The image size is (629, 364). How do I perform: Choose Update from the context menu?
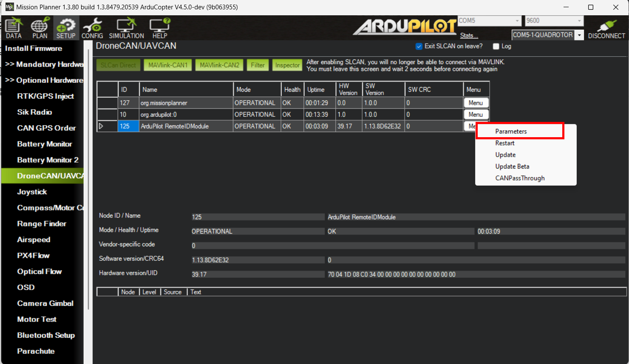[x=505, y=155]
